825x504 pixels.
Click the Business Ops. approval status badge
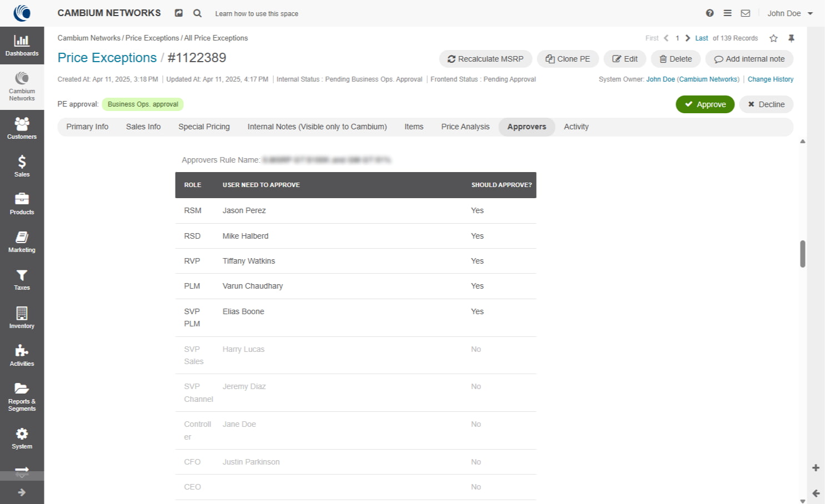(143, 104)
